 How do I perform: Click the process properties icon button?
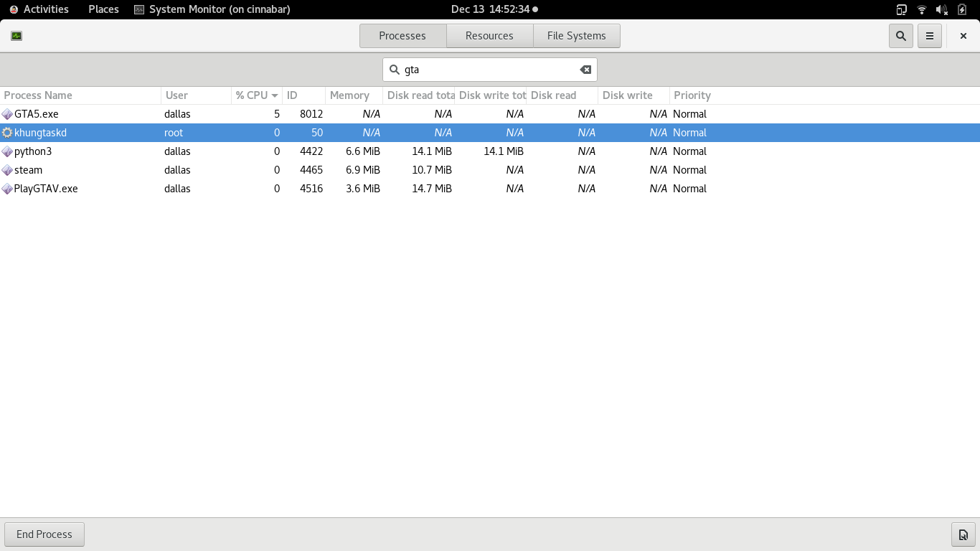[x=963, y=534]
